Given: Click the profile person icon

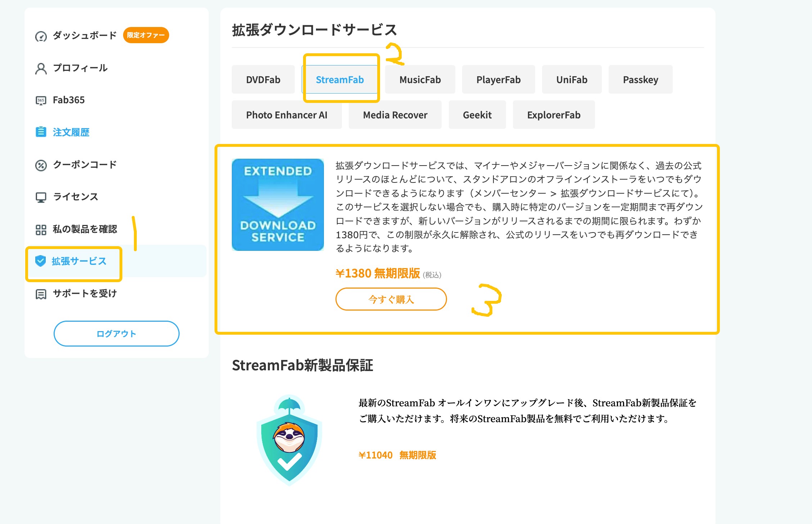Looking at the screenshot, I should coord(41,68).
